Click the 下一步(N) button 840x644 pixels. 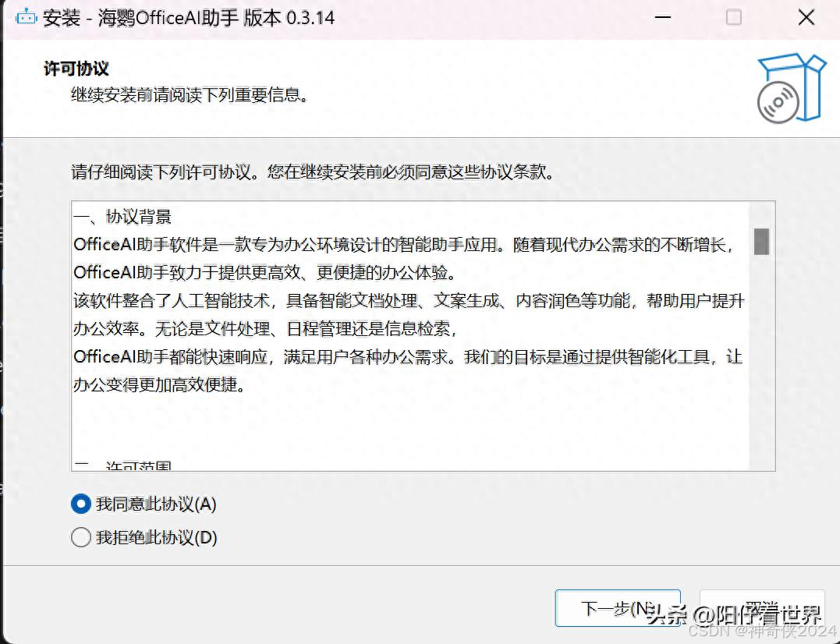[x=618, y=608]
